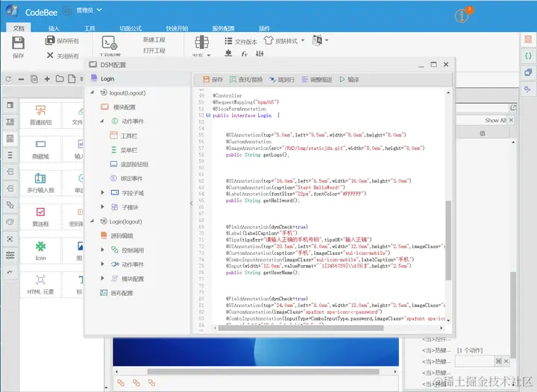
Task: Click the vertical sliders icon beside fx
Action: [260, 54]
